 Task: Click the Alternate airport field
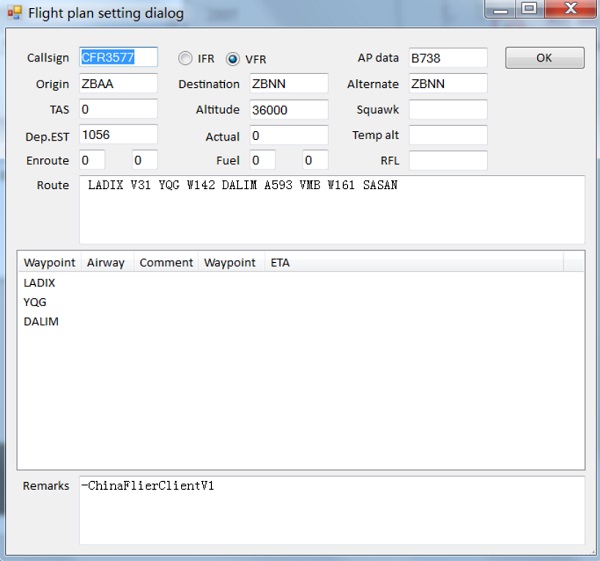[448, 83]
